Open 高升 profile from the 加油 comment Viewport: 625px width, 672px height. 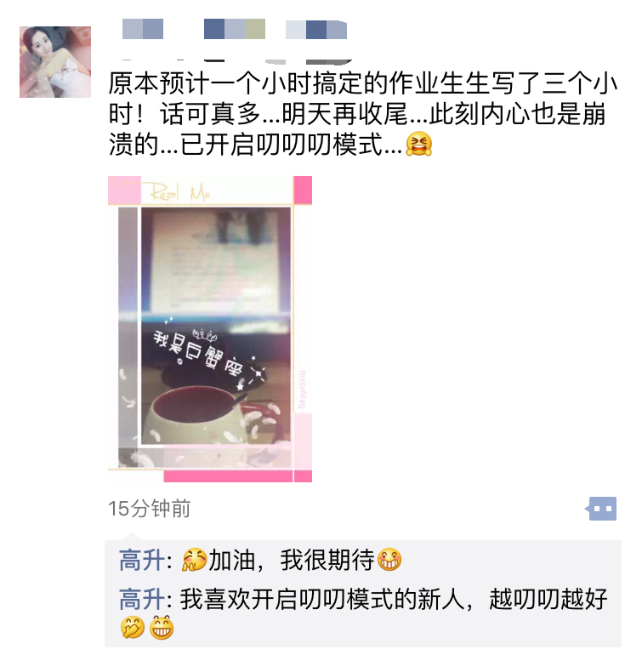pos(142,560)
